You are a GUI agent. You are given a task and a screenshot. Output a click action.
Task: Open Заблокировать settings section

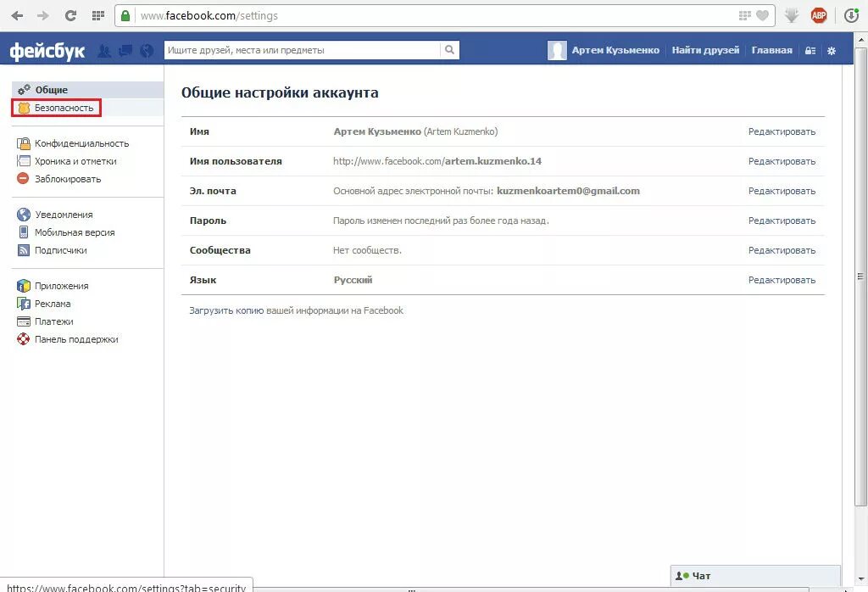pos(68,179)
